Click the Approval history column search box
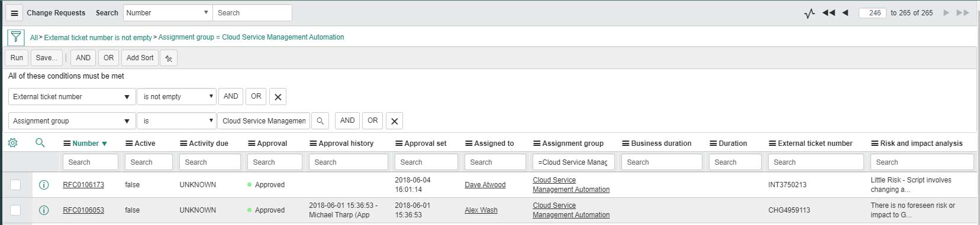Viewport: 980px width, 225px height. [349, 162]
